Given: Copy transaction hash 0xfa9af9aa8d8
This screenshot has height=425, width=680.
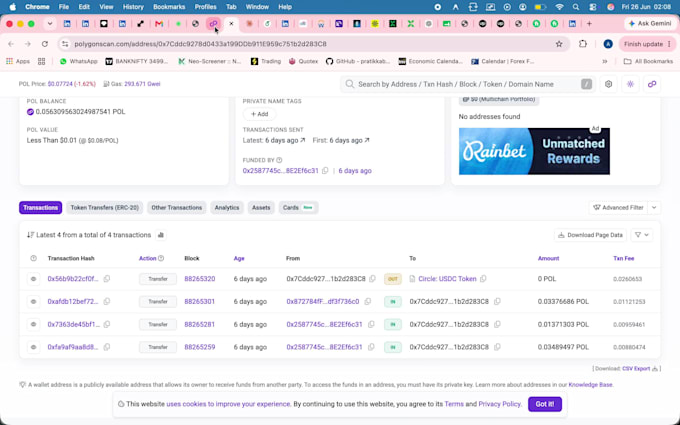Looking at the screenshot, I should coord(107,347).
